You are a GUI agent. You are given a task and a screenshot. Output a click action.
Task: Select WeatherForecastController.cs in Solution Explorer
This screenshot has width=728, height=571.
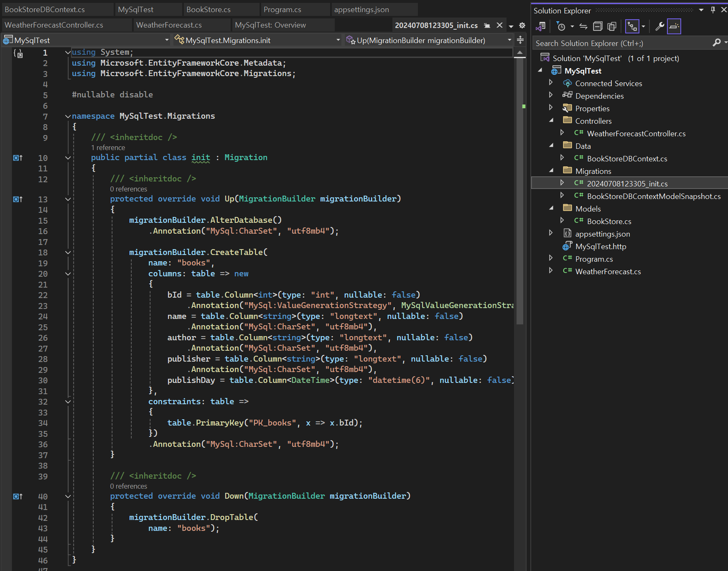pos(636,133)
